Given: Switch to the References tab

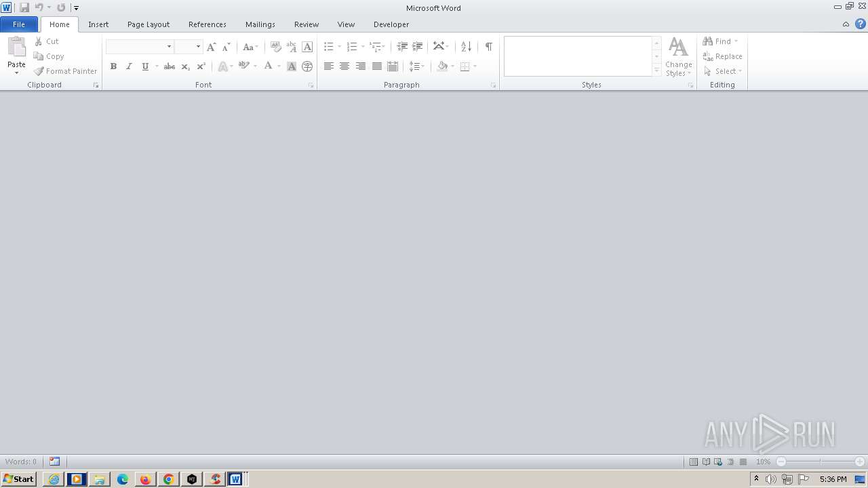Looking at the screenshot, I should tap(208, 24).
